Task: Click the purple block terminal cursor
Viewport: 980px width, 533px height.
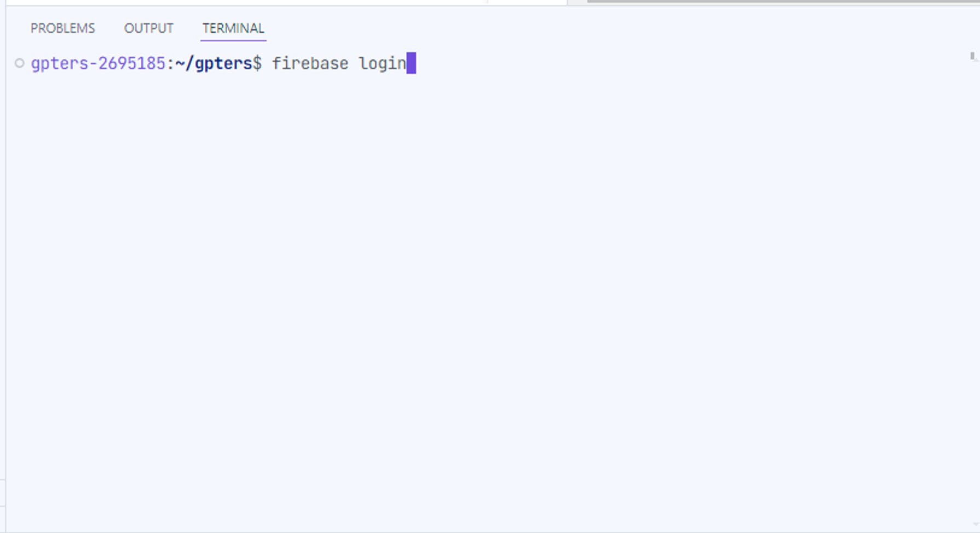Action: pos(411,63)
